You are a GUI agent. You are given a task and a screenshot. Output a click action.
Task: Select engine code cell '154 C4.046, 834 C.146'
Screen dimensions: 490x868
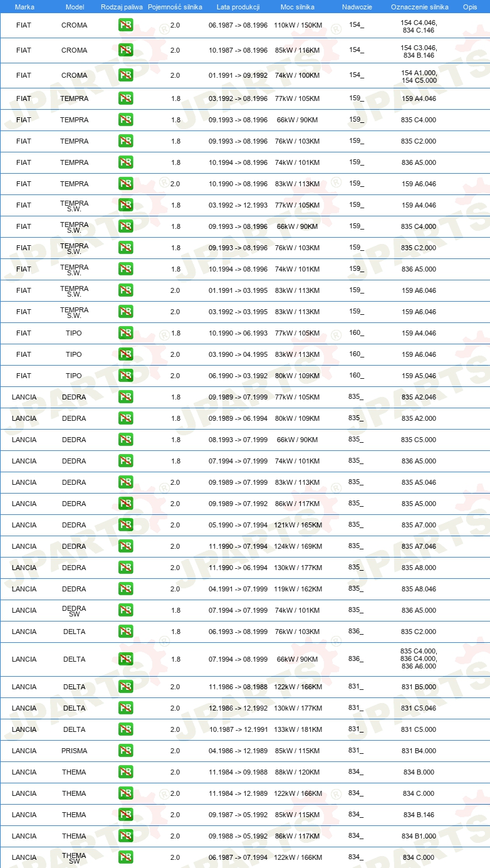click(x=419, y=26)
